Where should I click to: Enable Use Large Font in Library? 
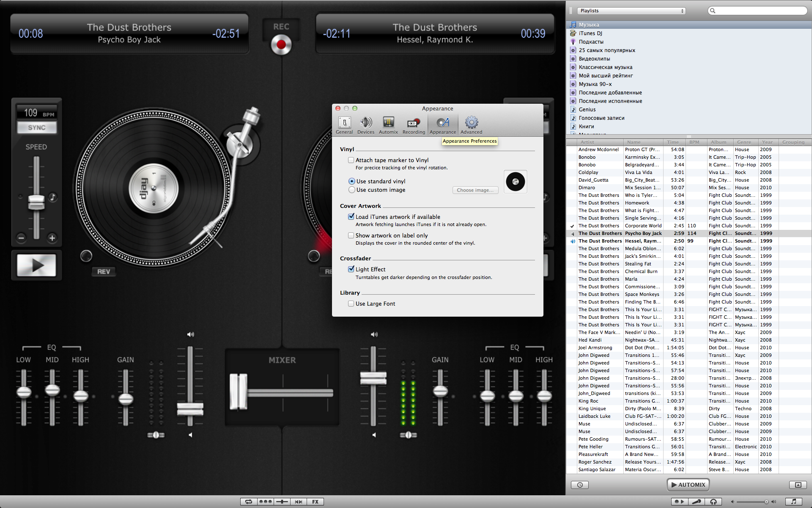coord(351,304)
